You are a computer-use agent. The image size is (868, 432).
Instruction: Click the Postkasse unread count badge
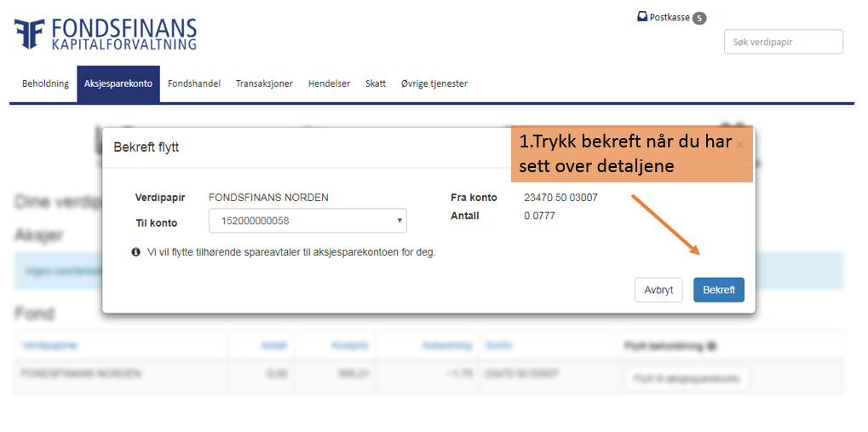tap(699, 18)
